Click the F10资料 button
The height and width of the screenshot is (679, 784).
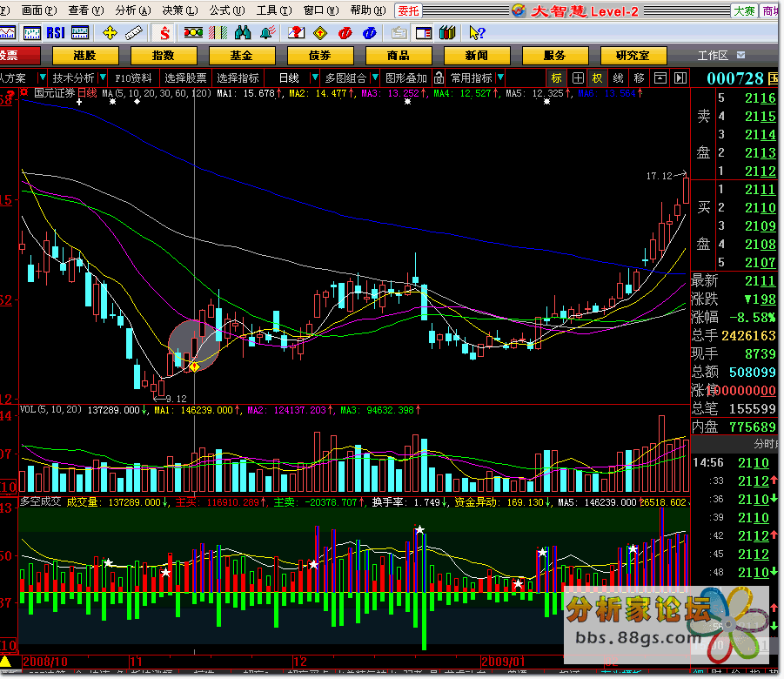(x=133, y=78)
